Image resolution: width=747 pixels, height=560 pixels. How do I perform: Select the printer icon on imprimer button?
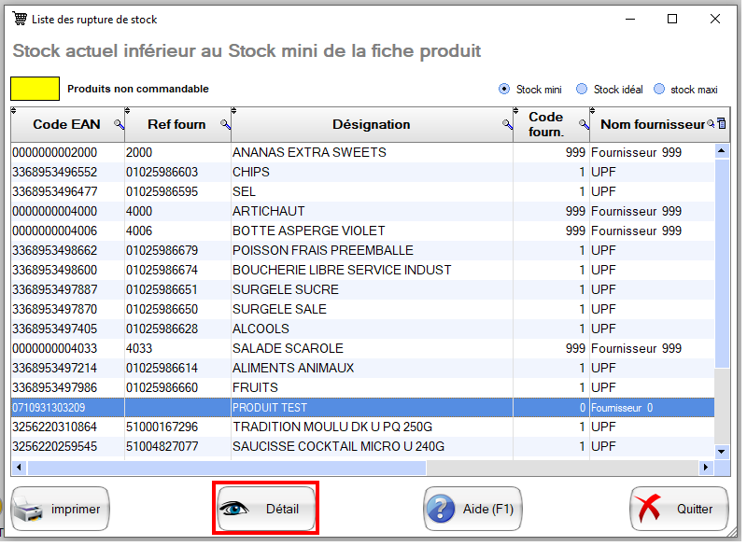(26, 509)
